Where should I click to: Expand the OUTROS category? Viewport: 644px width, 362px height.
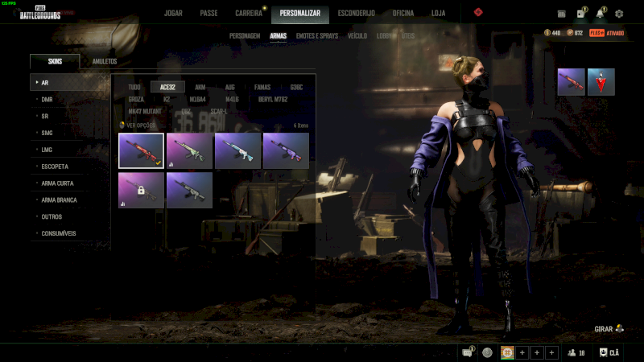click(x=70, y=216)
